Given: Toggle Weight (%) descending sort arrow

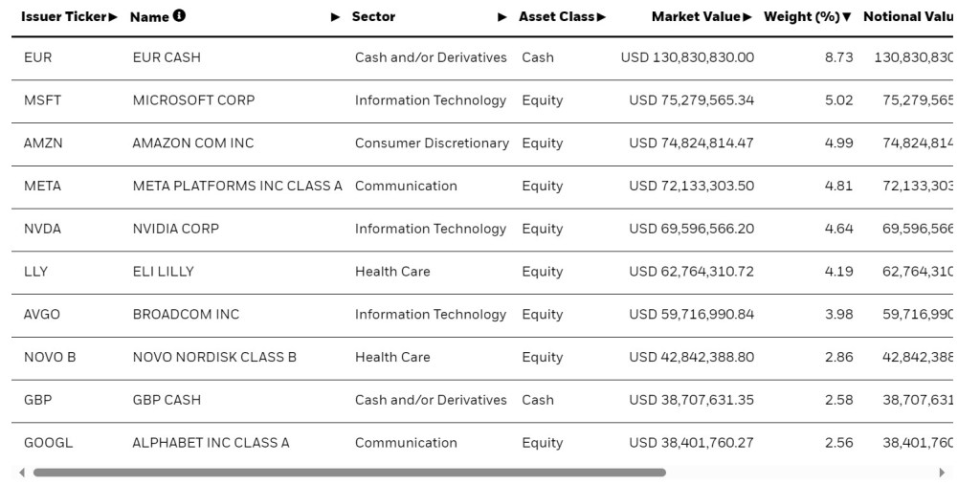Looking at the screenshot, I should coord(847,17).
